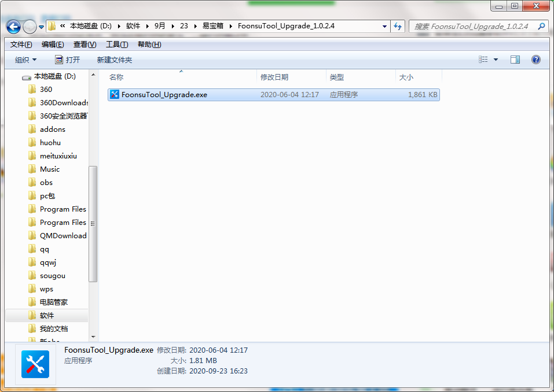Open the help question mark icon
The height and width of the screenshot is (392, 554).
pyautogui.click(x=535, y=60)
